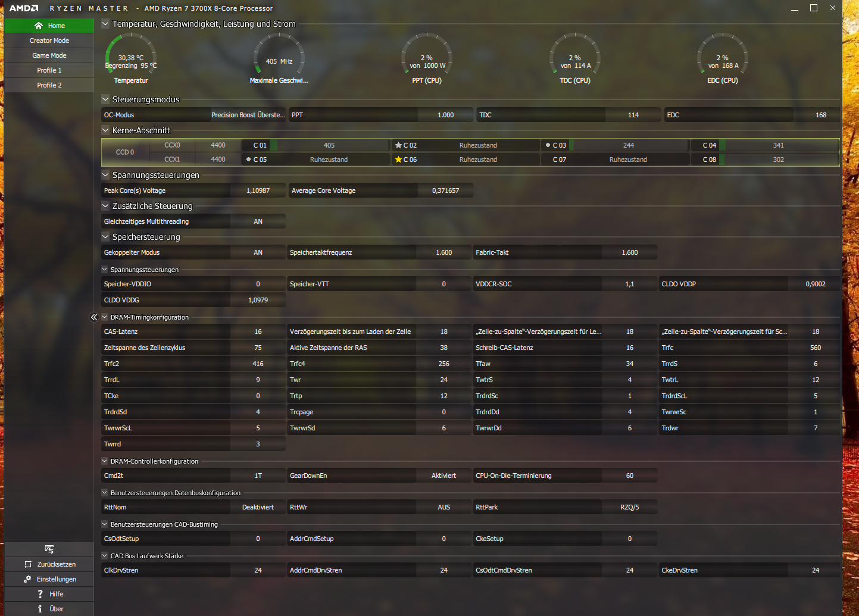Click the RttNom value Deaktiviert

pos(258,507)
